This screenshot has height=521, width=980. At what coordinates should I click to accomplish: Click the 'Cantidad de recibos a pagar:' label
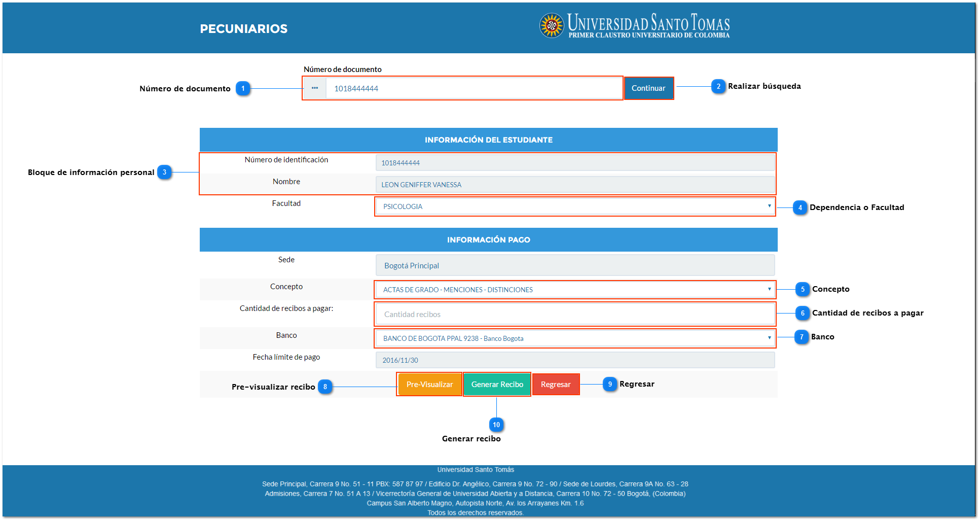286,308
